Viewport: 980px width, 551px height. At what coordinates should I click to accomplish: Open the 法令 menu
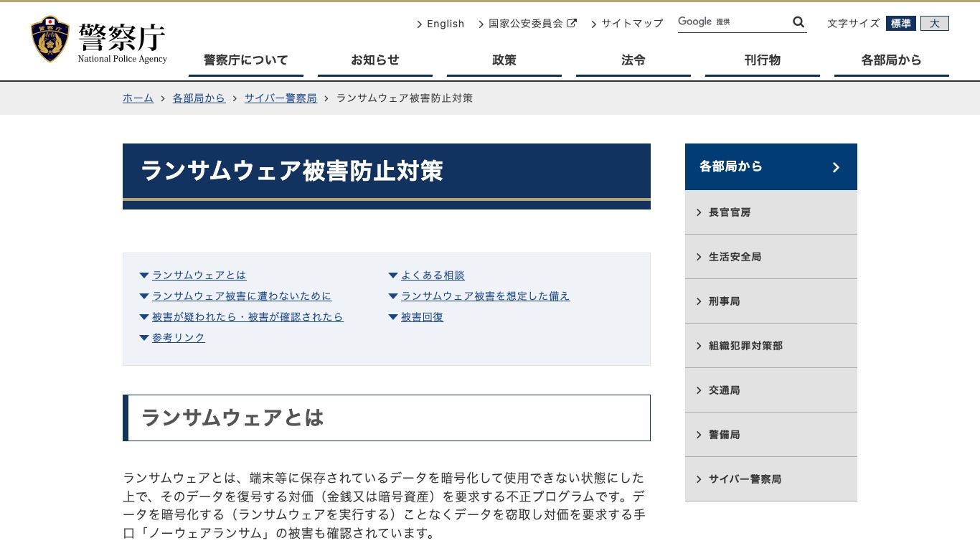633,60
